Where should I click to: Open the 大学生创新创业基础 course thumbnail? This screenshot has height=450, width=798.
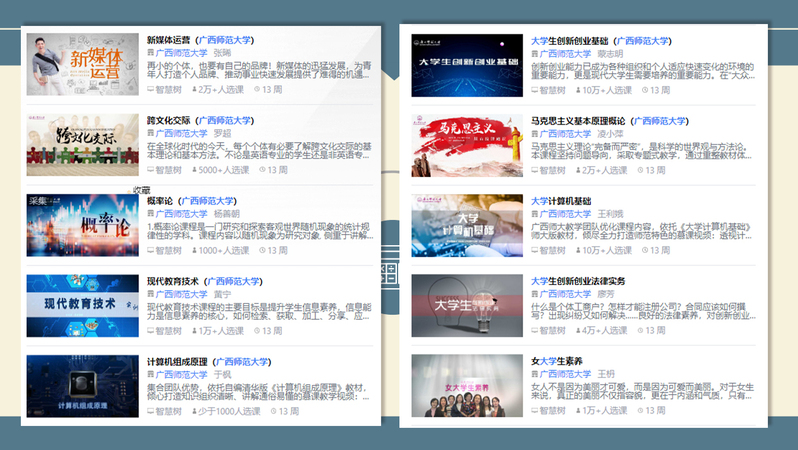tap(467, 65)
